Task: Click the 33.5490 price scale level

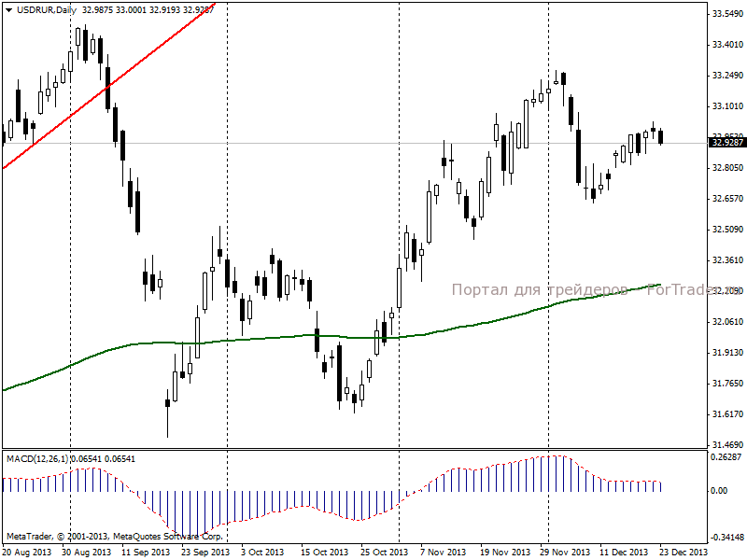Action: (x=727, y=14)
